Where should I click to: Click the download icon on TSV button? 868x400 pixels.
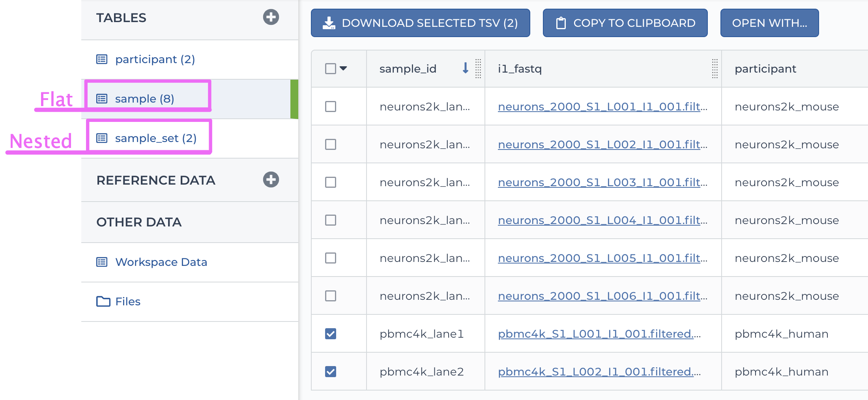coord(329,23)
